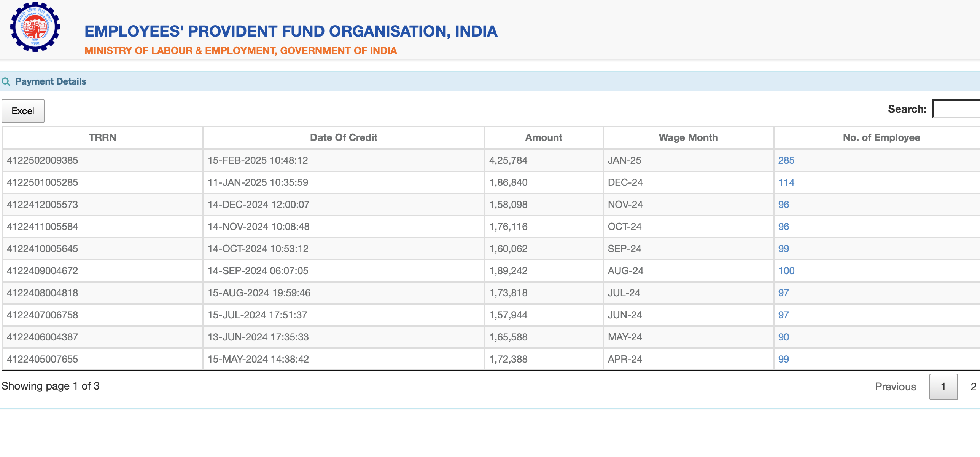Focus the Search input field
This screenshot has width=980, height=457.
(x=956, y=109)
